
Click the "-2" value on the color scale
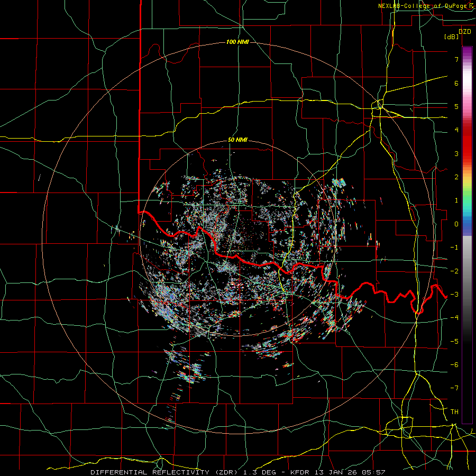coord(454,271)
